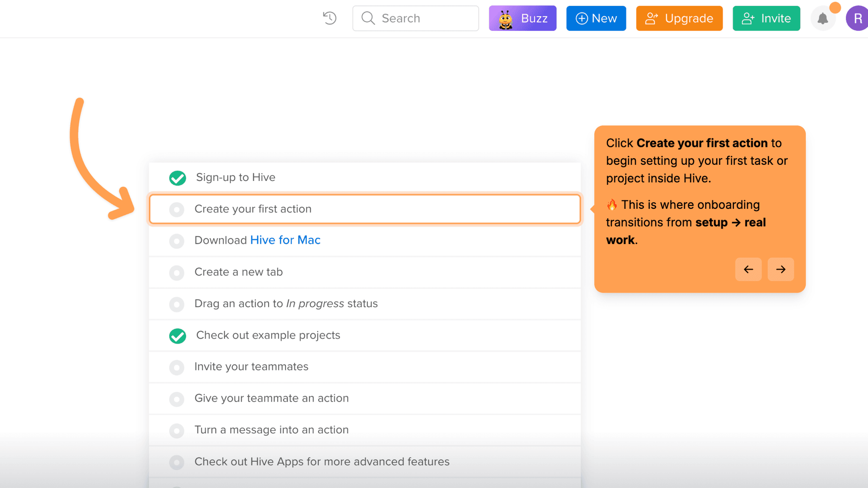Click the forward arrow in the orange tooltip

[x=780, y=269]
